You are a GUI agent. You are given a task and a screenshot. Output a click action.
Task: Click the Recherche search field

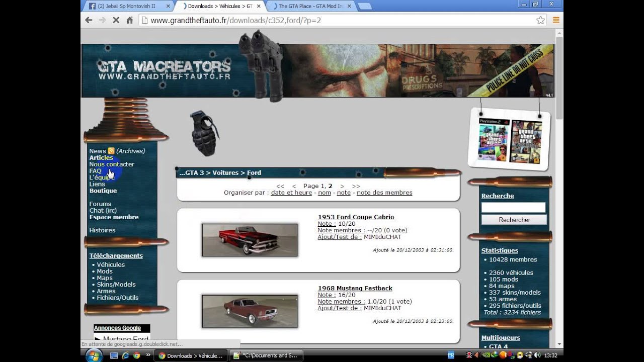(x=513, y=208)
